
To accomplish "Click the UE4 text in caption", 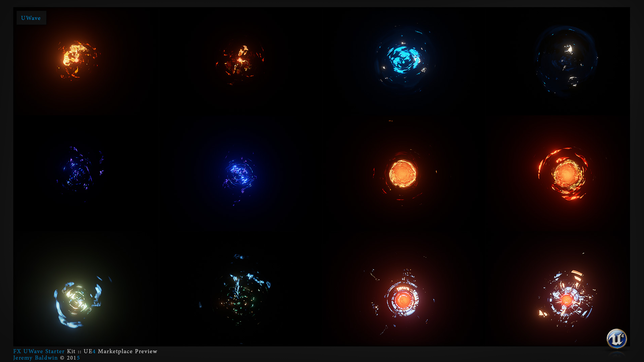I will pyautogui.click(x=90, y=351).
